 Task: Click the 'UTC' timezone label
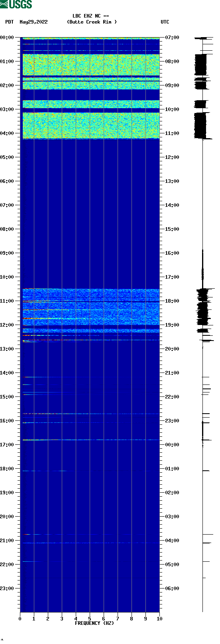point(165,22)
